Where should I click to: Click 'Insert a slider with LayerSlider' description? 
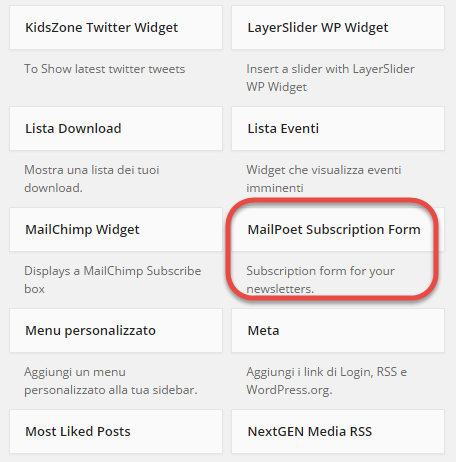pos(330,78)
